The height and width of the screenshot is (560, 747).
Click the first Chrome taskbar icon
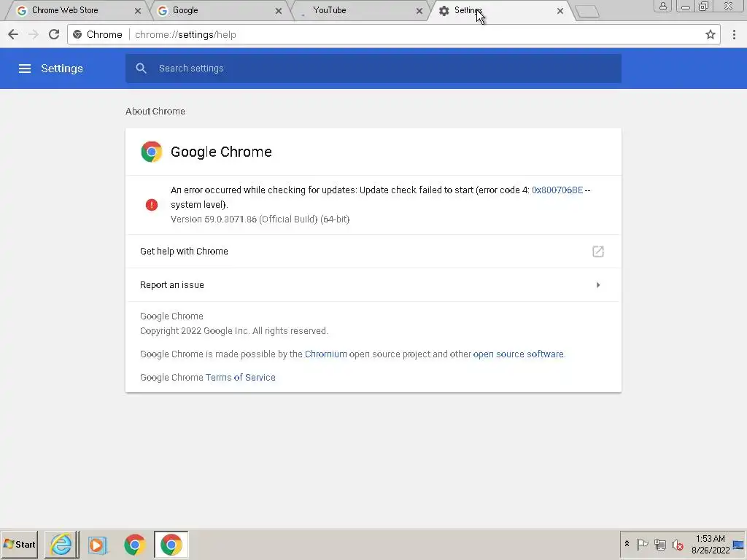pos(135,544)
